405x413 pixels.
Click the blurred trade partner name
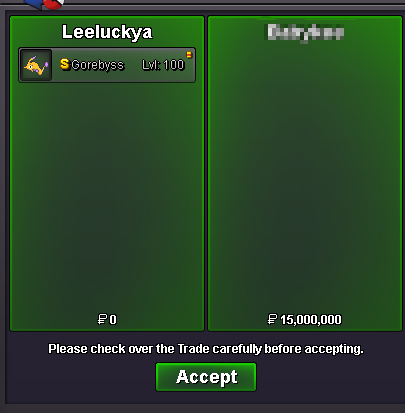click(305, 33)
